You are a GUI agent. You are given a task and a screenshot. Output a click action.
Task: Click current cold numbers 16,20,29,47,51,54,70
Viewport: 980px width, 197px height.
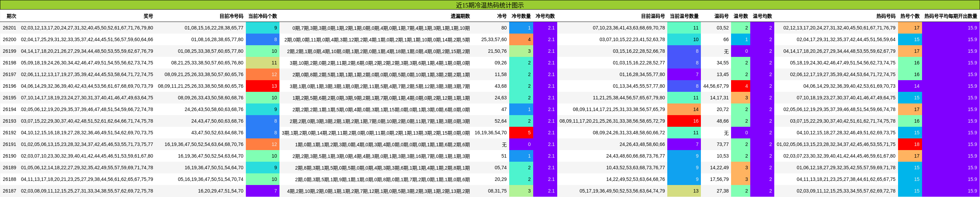tap(220, 191)
